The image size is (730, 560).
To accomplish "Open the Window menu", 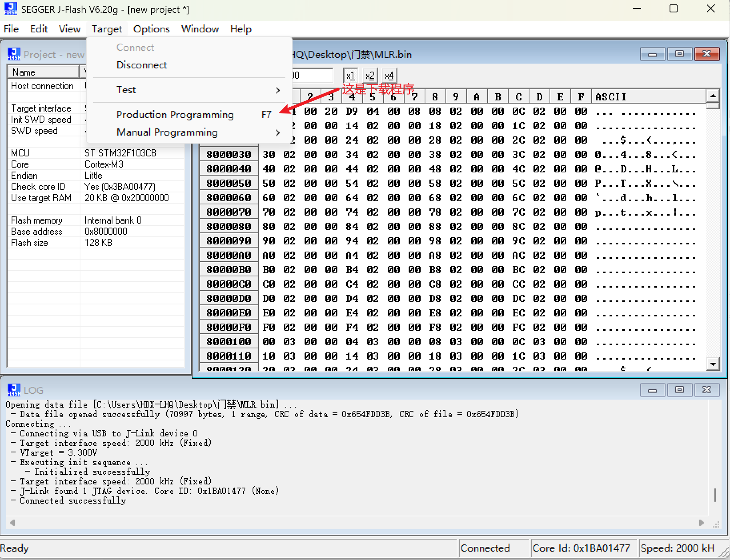I will coord(200,29).
